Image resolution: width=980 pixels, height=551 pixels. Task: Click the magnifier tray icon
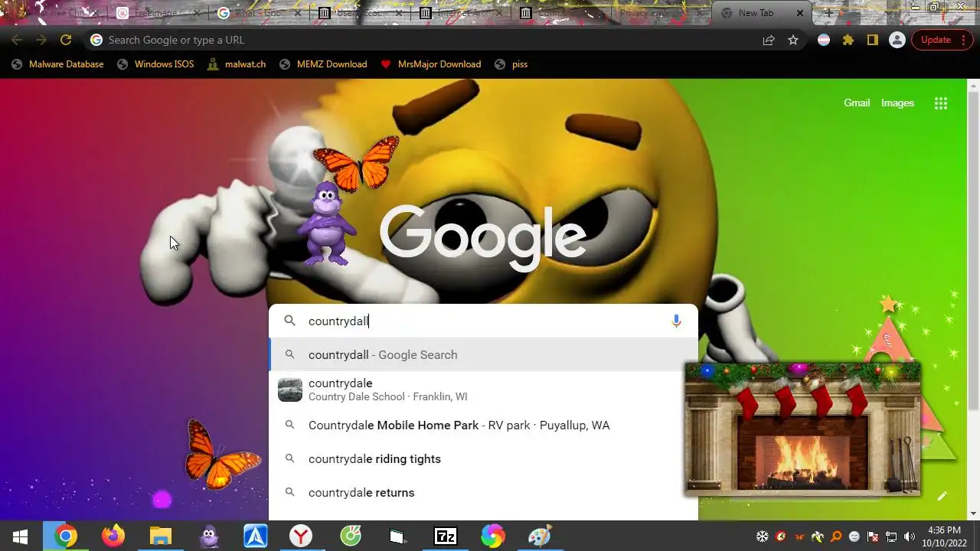836,536
